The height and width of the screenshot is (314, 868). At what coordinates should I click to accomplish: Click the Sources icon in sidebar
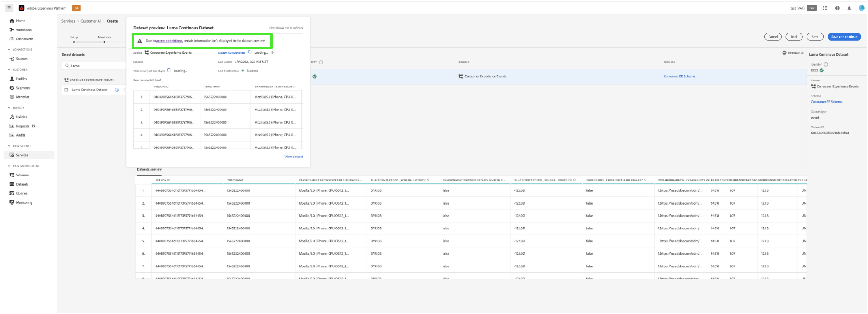coord(12,59)
